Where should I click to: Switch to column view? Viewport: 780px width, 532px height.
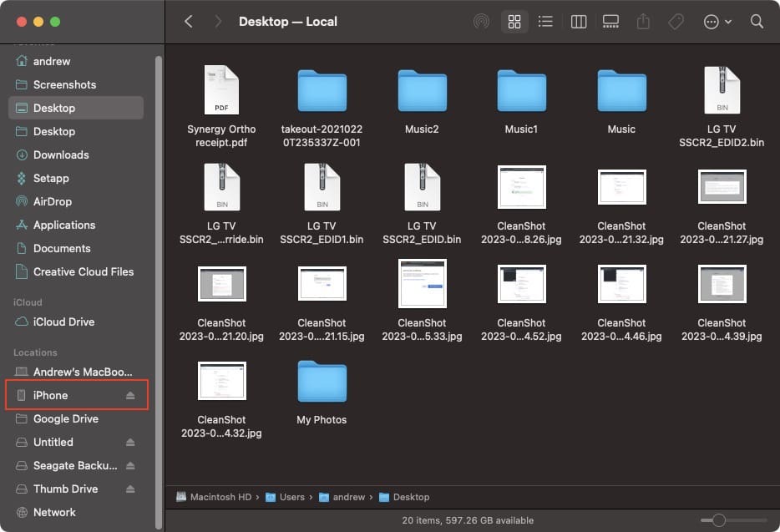pos(579,22)
